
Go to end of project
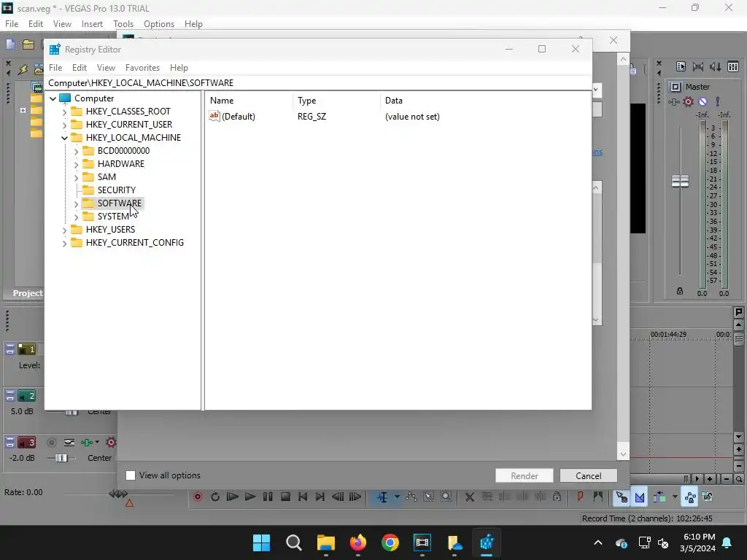(x=320, y=497)
